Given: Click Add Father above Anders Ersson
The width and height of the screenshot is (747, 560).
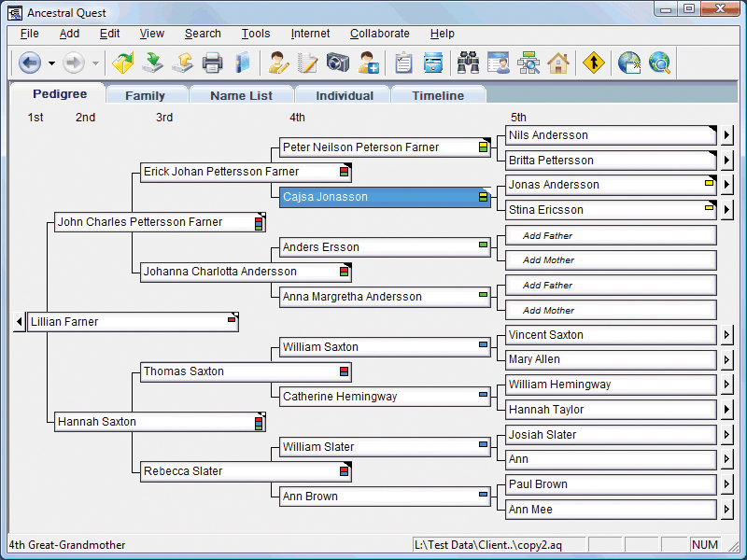Looking at the screenshot, I should pos(609,235).
